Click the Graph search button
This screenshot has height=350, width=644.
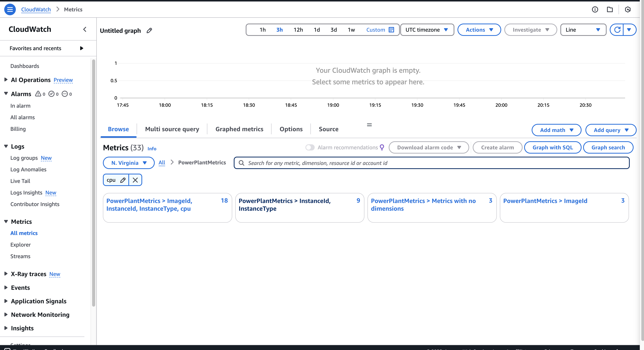pyautogui.click(x=608, y=147)
